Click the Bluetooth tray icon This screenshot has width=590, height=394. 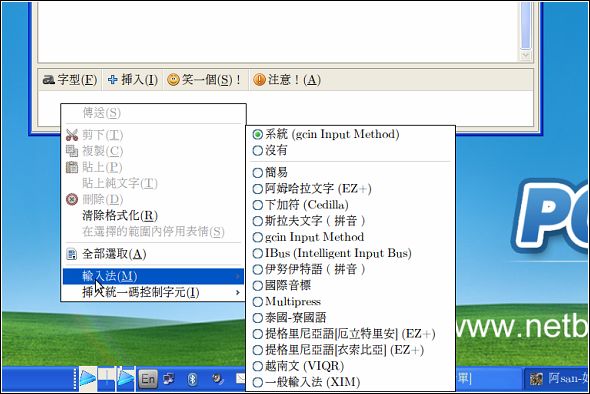tap(192, 379)
